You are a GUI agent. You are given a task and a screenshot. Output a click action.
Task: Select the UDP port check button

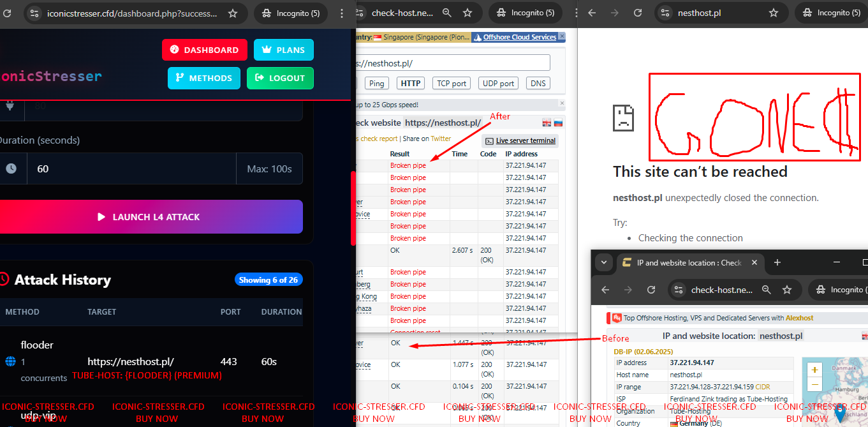[499, 83]
